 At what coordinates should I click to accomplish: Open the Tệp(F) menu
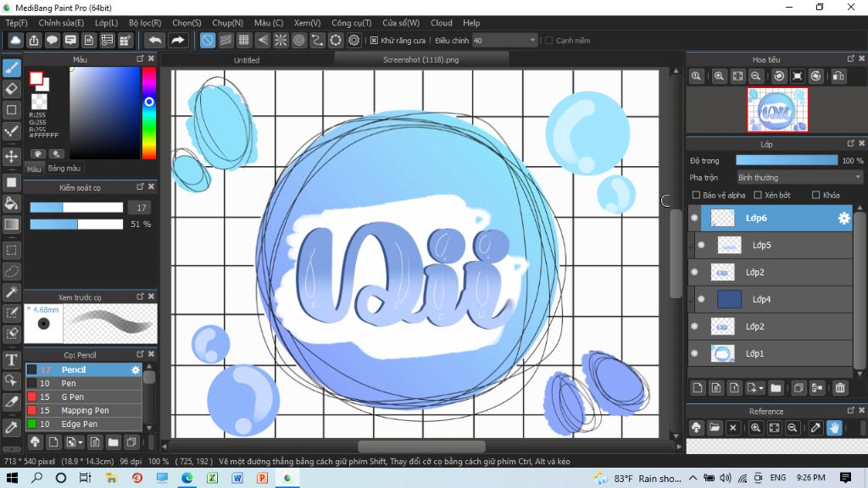(17, 23)
